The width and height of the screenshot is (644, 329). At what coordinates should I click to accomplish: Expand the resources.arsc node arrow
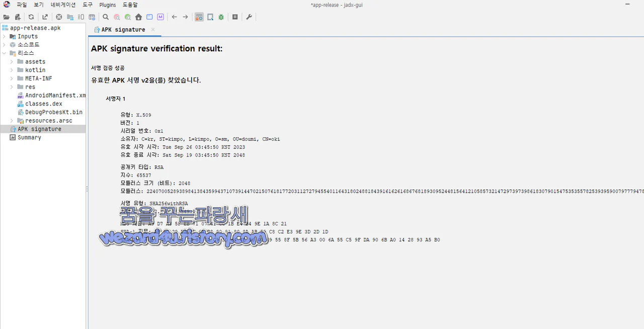click(12, 121)
